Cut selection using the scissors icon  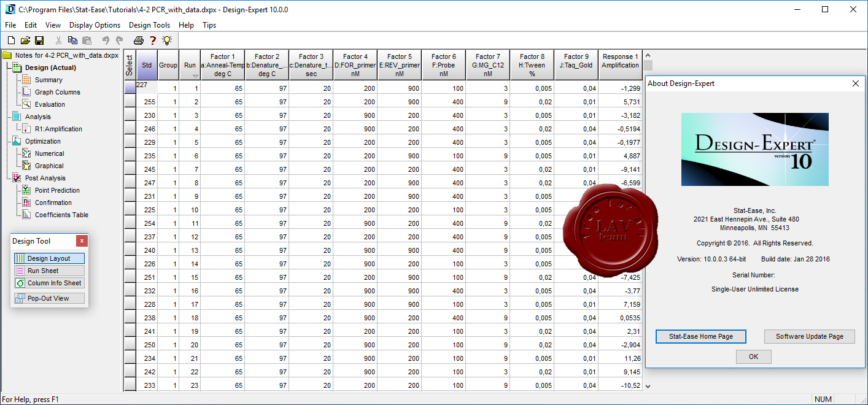[x=58, y=40]
